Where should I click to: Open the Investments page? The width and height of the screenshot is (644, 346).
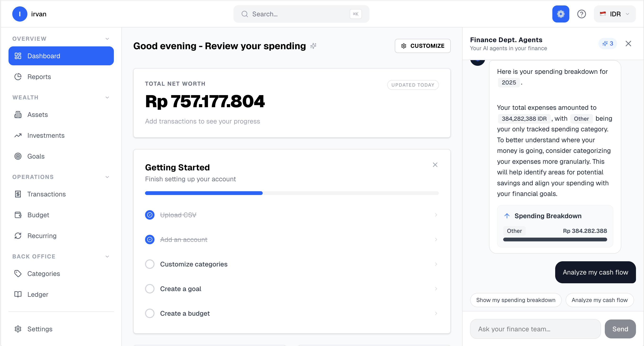(x=46, y=135)
